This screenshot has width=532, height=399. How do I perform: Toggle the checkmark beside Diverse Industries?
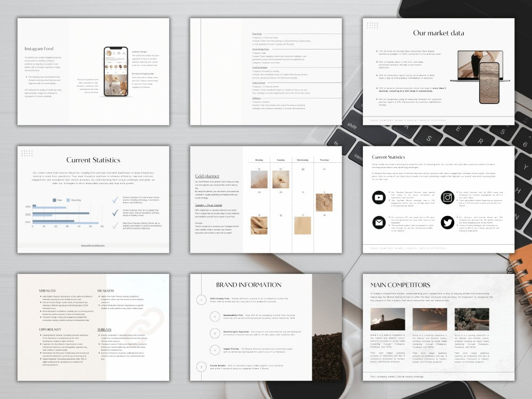click(x=115, y=200)
